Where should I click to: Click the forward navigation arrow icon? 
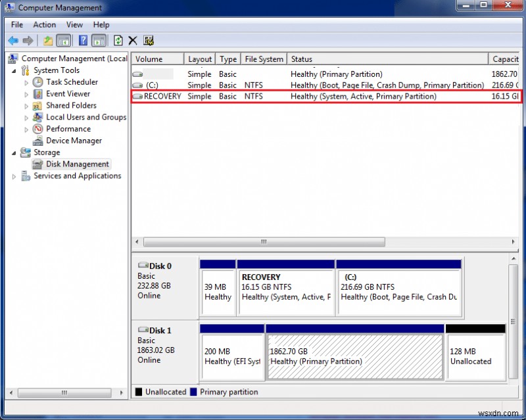(x=28, y=40)
